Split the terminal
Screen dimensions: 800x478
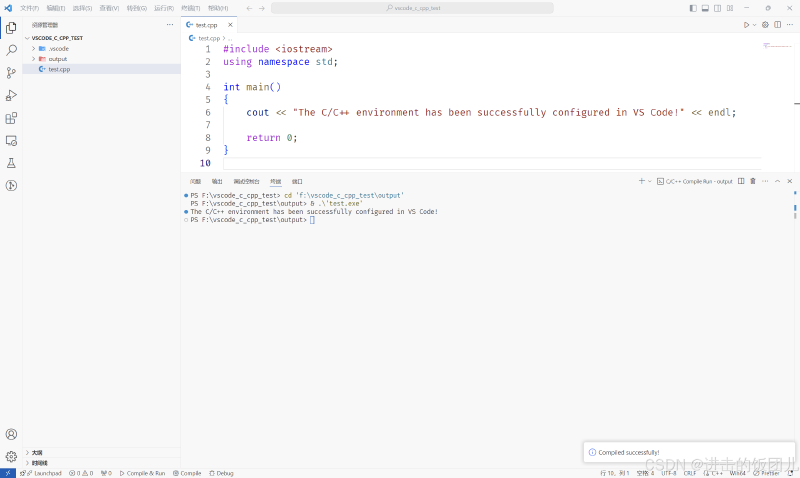741,181
